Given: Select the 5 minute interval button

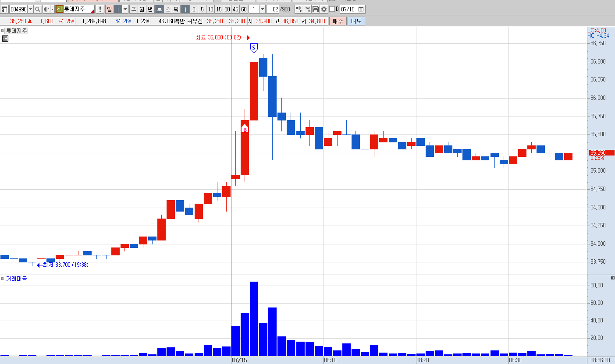Looking at the screenshot, I should click(202, 9).
